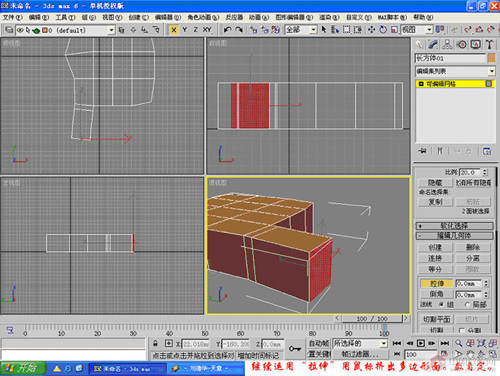Open the Modify panel tab icon
Viewport: 500px width, 376px height.
pyautogui.click(x=433, y=45)
